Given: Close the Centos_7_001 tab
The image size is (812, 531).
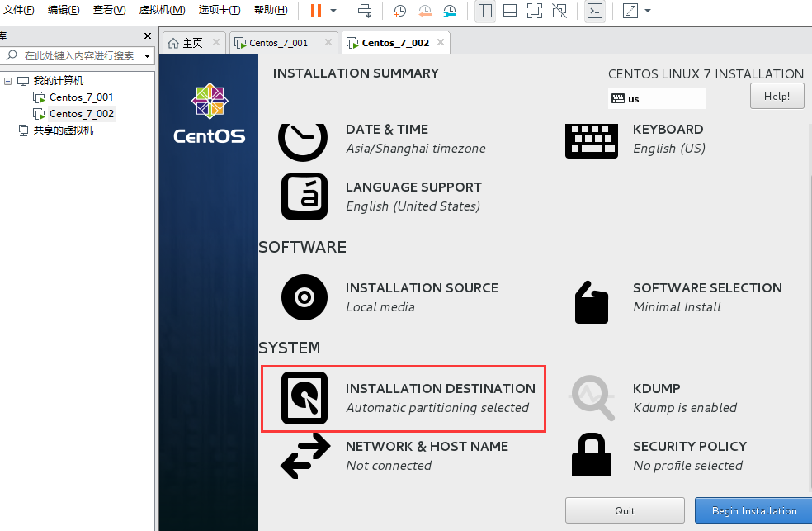Looking at the screenshot, I should pos(328,42).
